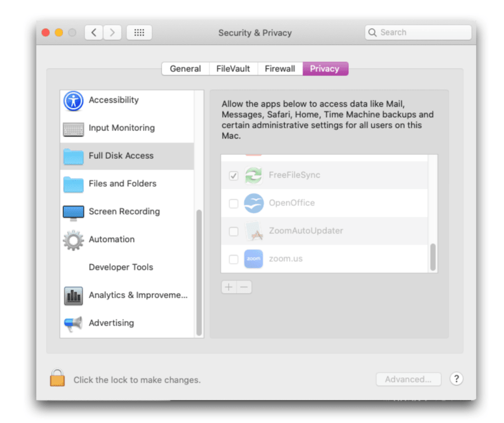Image resolution: width=504 pixels, height=423 pixels.
Task: Click the zoom.us app icon
Action: tap(253, 259)
